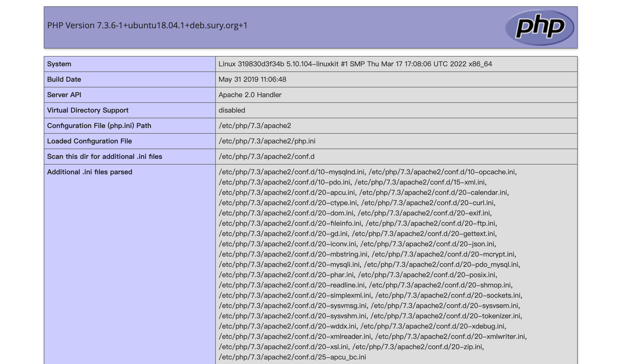Click the disabled value cell
Screen dimensions: 622x364
point(232,110)
